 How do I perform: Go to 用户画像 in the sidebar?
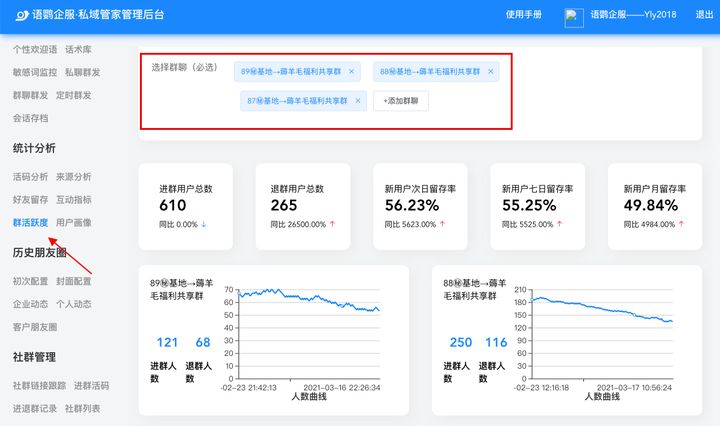(74, 222)
